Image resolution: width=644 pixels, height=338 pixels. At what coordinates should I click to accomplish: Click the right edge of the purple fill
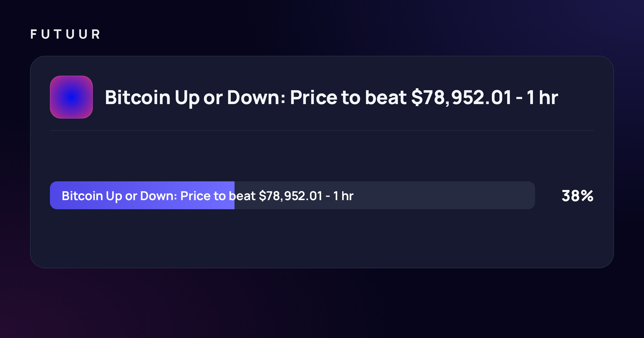pyautogui.click(x=234, y=195)
